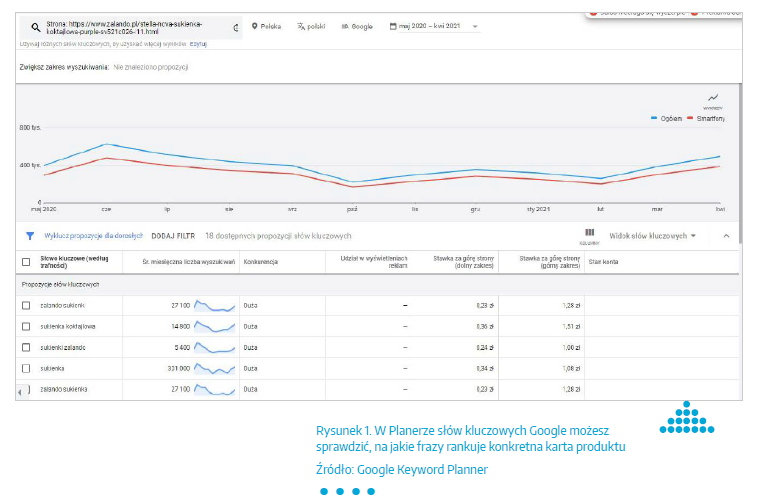Click the trend sparkline for 5 400
Screen dimensions: 761x503
click(x=215, y=347)
